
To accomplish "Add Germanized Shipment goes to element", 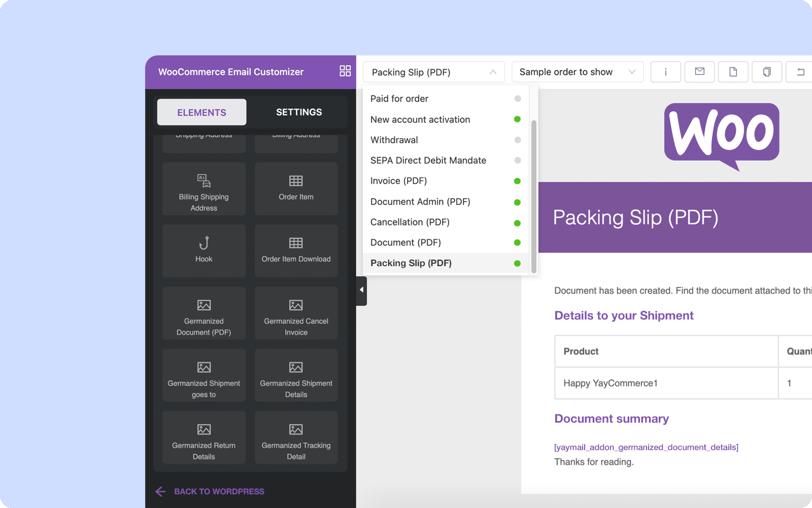I will click(204, 375).
